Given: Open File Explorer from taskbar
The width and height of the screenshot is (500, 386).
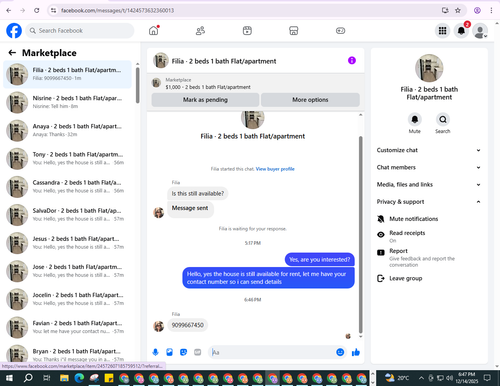Looking at the screenshot, I should pos(64,378).
